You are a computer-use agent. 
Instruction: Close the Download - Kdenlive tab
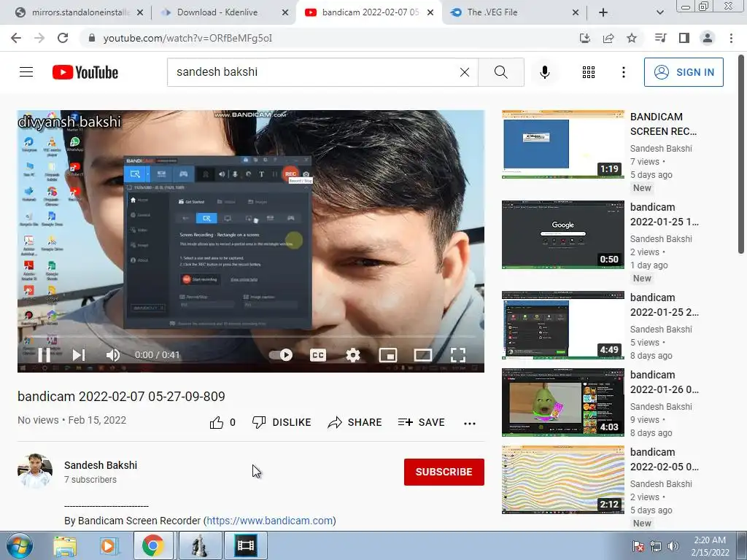coord(285,12)
